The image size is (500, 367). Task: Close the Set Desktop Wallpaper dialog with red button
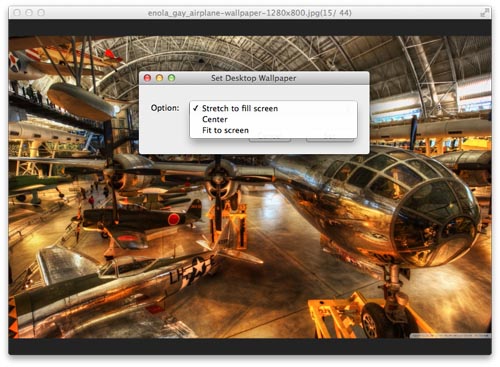tap(147, 78)
